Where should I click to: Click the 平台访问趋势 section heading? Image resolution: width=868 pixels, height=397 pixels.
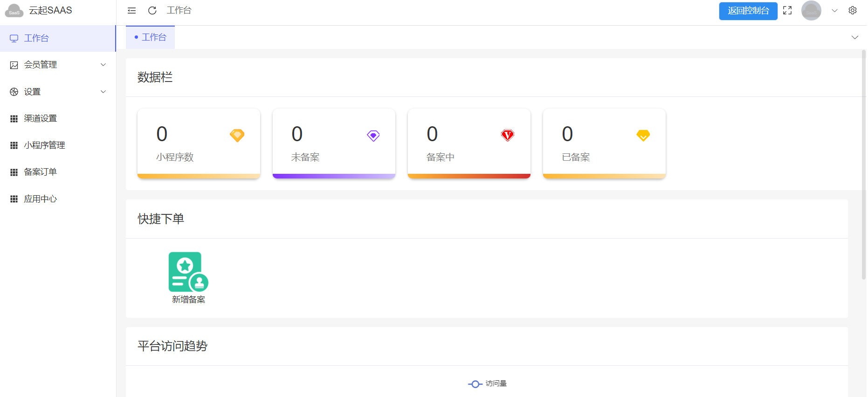pyautogui.click(x=172, y=346)
